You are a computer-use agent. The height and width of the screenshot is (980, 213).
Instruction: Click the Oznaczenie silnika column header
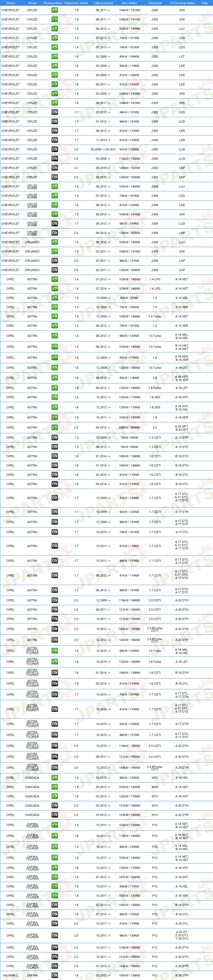tap(182, 3)
